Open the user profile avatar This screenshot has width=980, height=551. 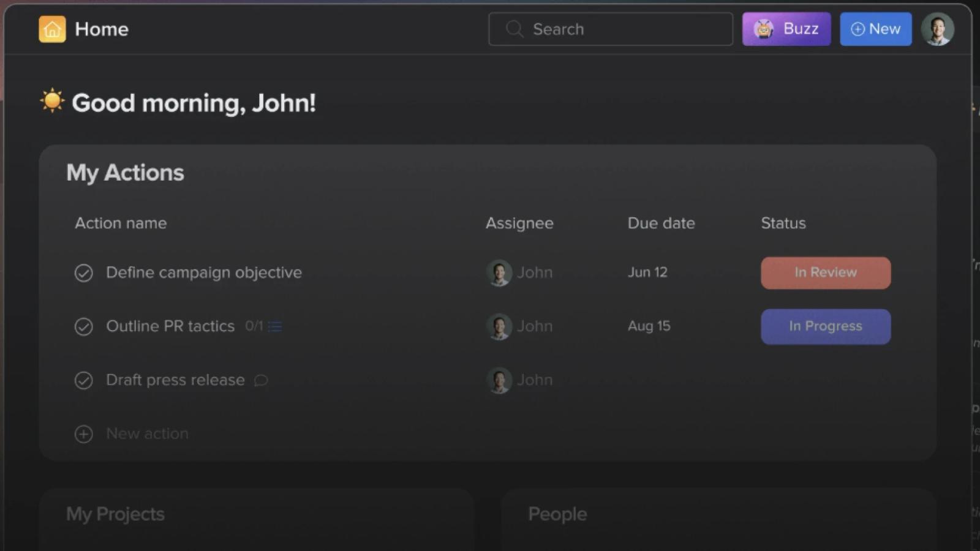[938, 29]
